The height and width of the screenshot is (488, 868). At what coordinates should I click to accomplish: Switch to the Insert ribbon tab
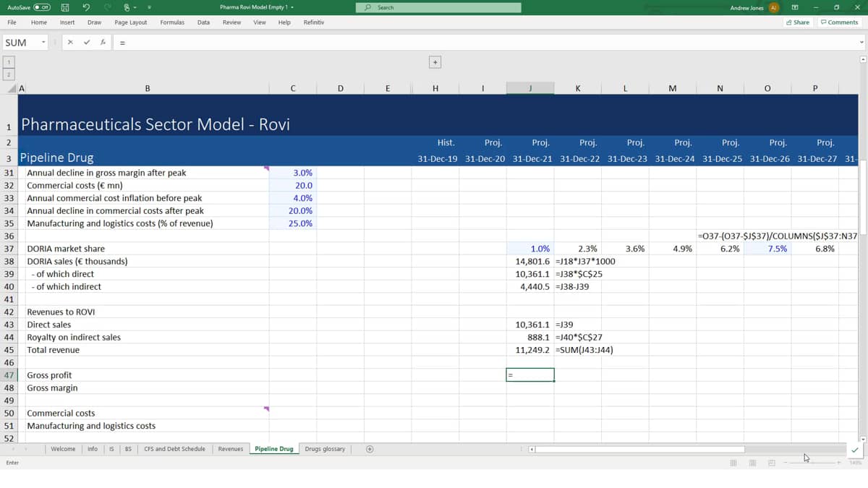pos(67,22)
